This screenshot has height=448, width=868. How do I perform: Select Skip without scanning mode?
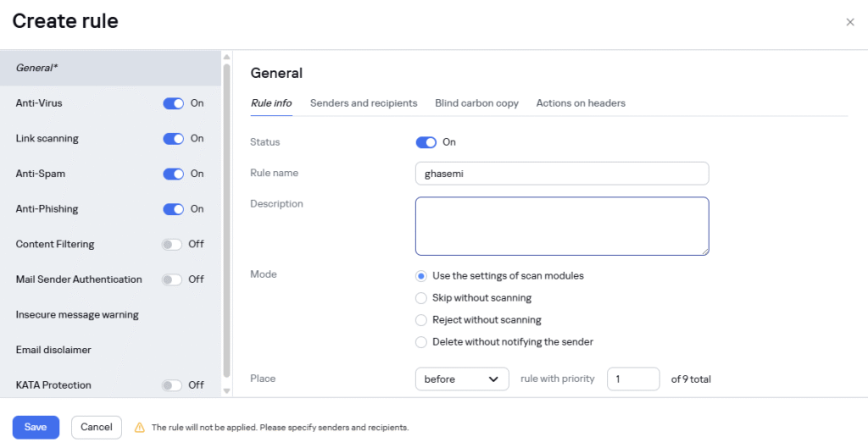tap(420, 298)
